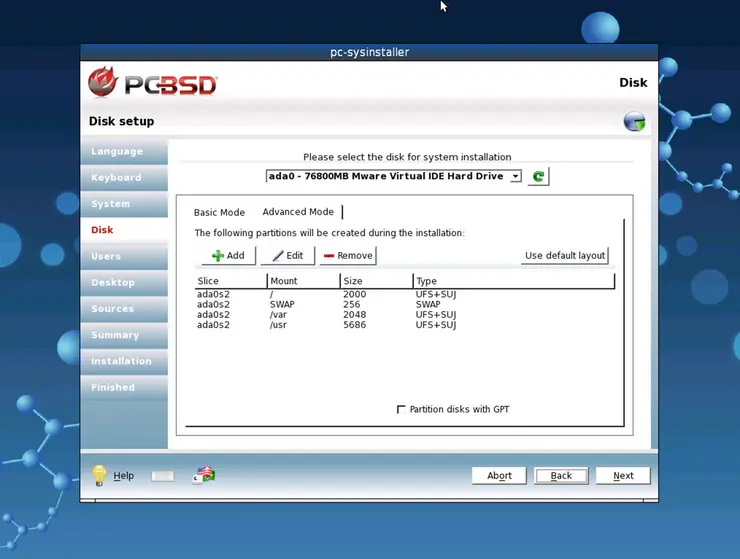
Task: Click the flags keyboard layout icon
Action: coord(204,475)
